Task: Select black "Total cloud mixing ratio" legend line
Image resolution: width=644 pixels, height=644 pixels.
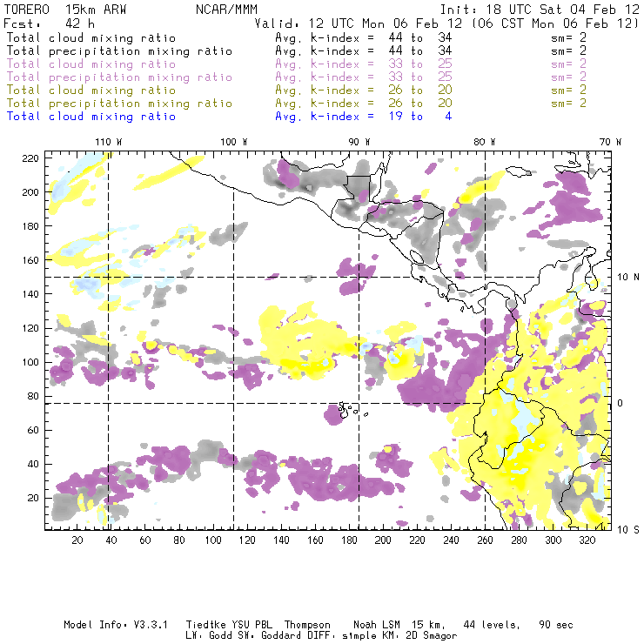Action: point(91,37)
